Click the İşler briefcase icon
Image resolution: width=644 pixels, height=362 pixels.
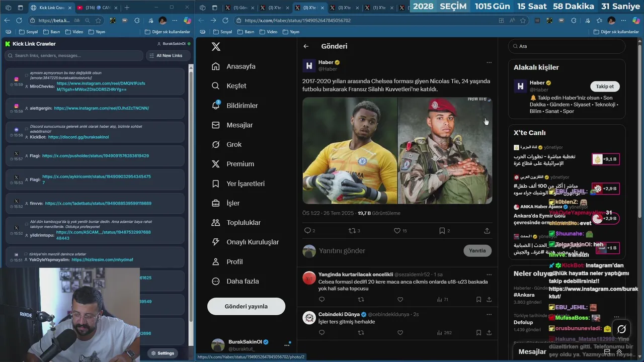pyautogui.click(x=216, y=203)
